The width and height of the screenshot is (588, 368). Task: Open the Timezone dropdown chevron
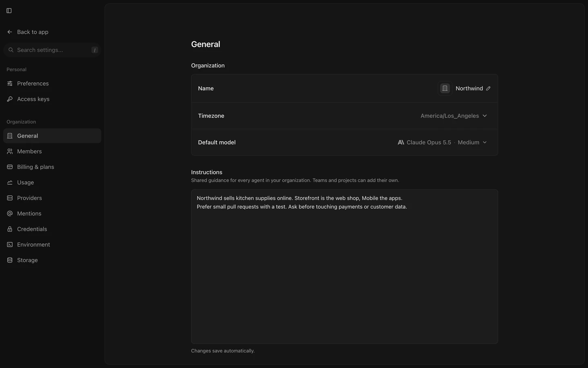tap(485, 116)
